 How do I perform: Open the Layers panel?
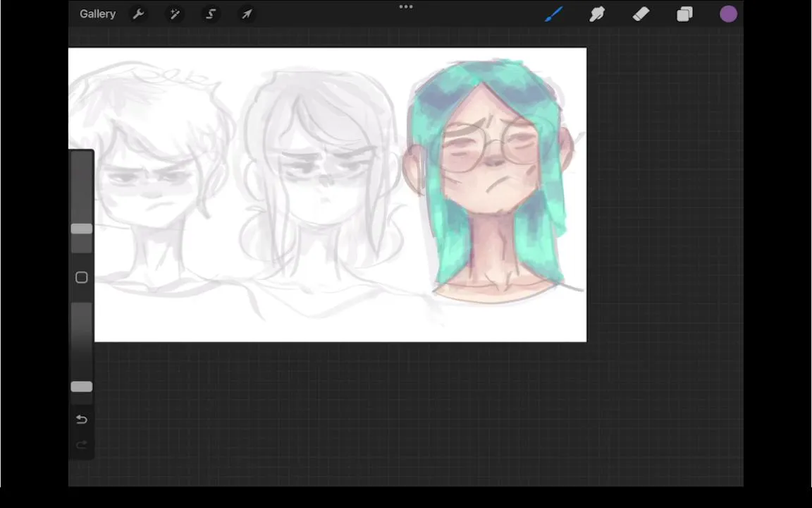[684, 14]
